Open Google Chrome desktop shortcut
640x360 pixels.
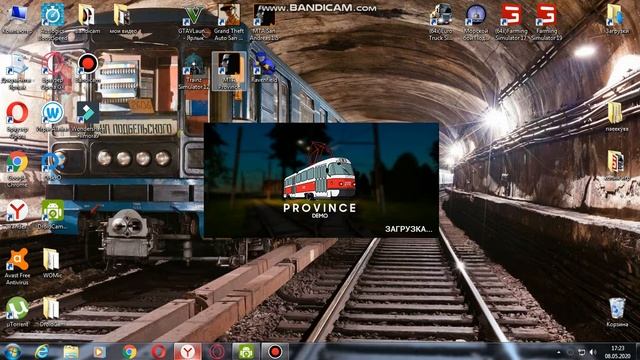coord(17,169)
